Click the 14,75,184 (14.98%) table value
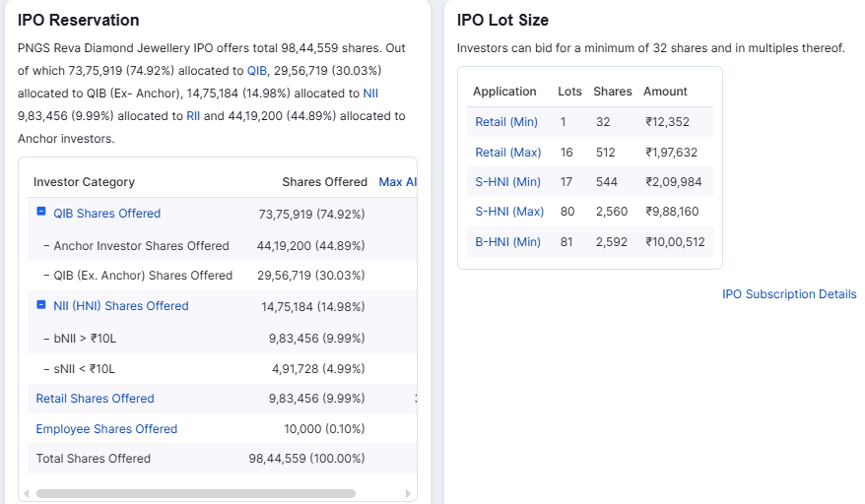Viewport: 865px width, 504px height. pyautogui.click(x=312, y=306)
